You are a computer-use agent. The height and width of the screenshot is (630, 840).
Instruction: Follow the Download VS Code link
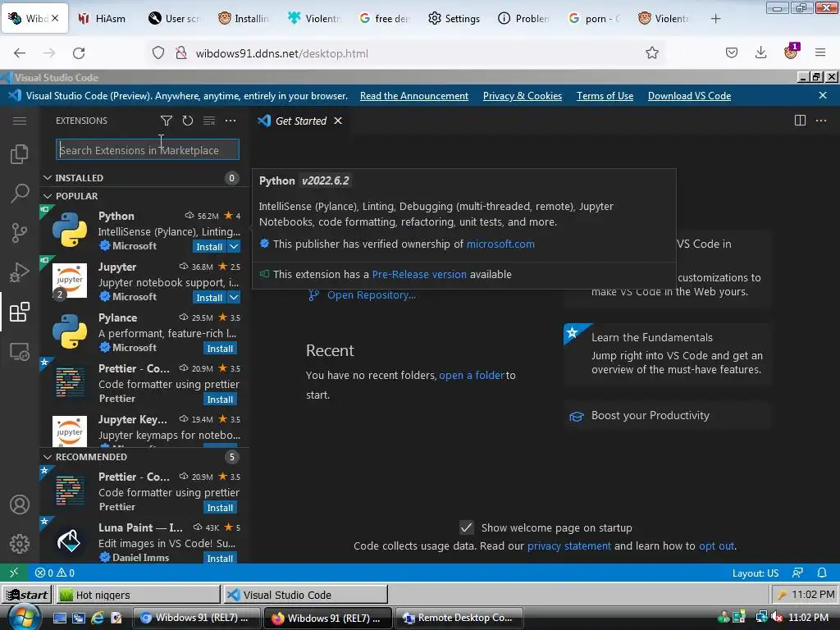point(689,96)
